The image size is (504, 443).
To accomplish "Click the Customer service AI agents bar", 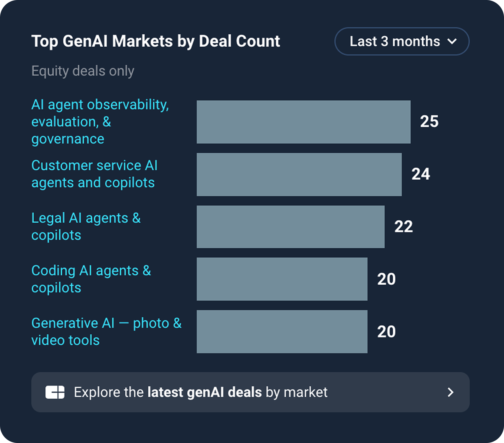I will (299, 174).
